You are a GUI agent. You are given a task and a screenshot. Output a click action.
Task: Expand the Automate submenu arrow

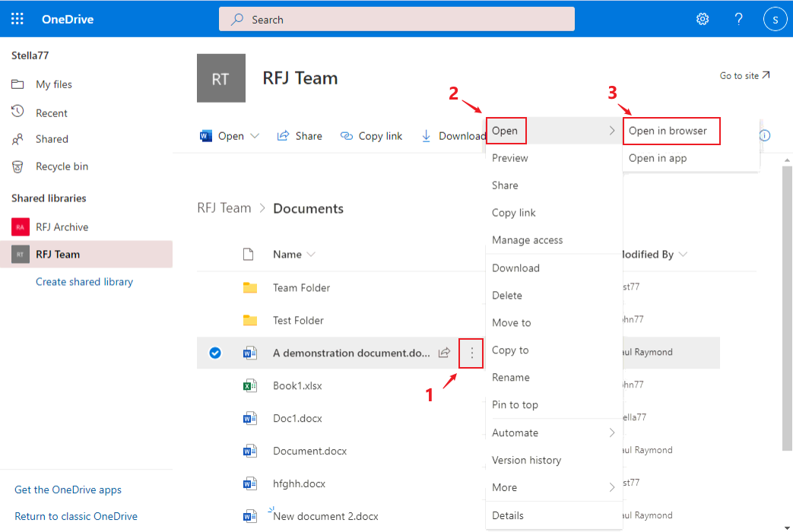(612, 432)
